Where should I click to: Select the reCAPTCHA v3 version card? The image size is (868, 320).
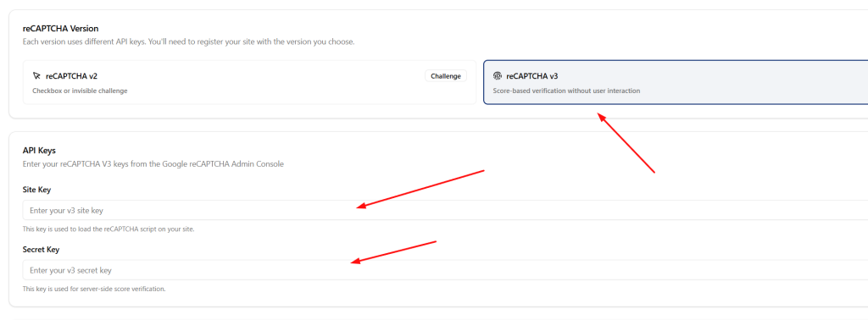(676, 82)
